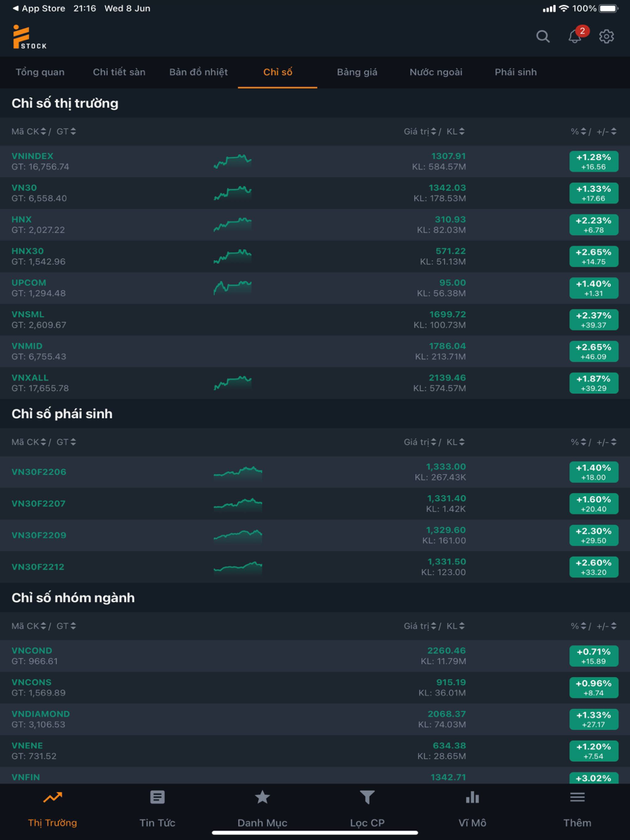Sort sector indices by % change

pos(578,626)
